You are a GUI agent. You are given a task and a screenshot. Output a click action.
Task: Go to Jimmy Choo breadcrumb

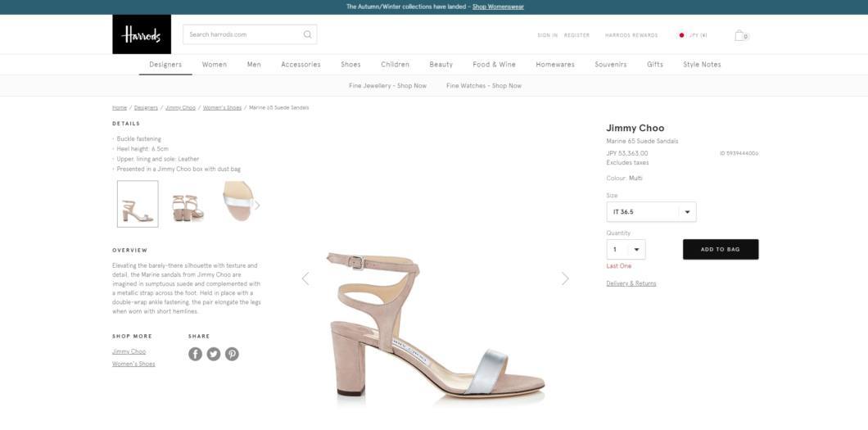pos(180,108)
